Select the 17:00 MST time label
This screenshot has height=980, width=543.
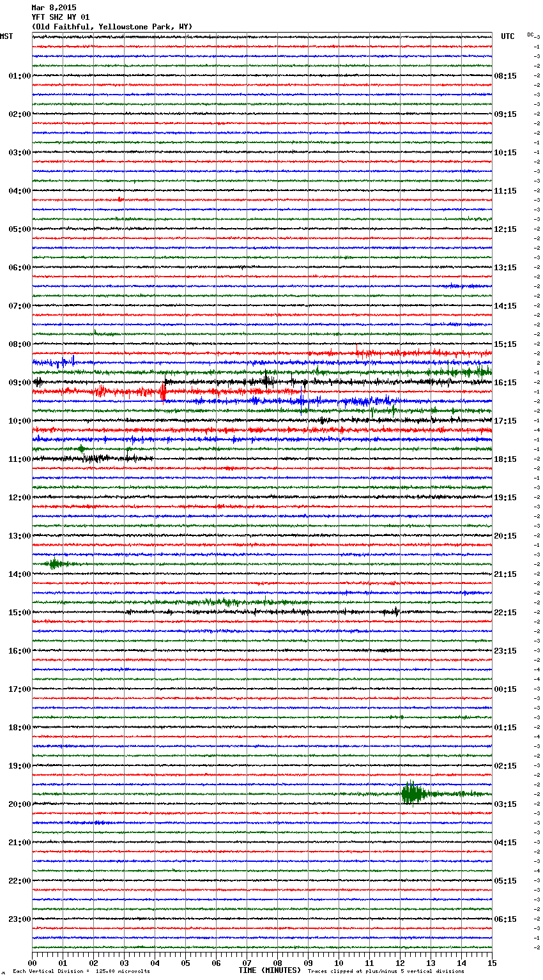click(20, 689)
